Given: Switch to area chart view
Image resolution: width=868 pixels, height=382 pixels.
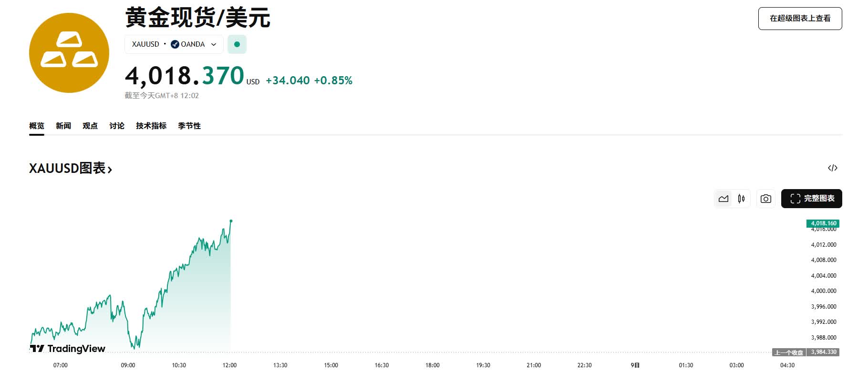Looking at the screenshot, I should tap(723, 199).
